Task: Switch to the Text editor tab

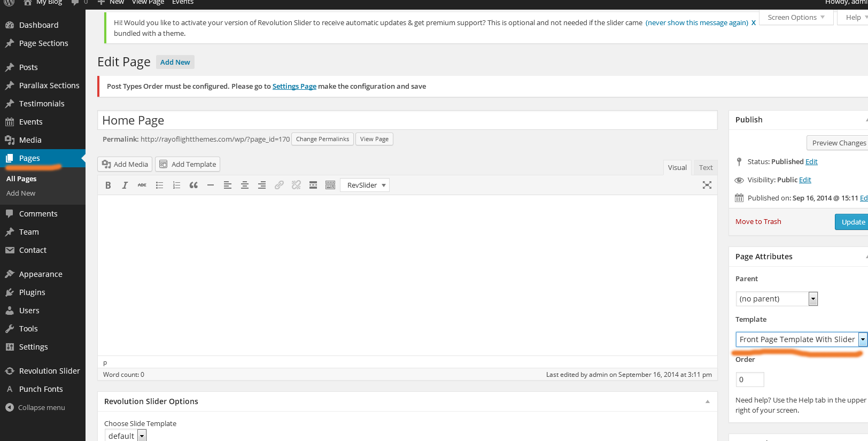Action: click(706, 167)
